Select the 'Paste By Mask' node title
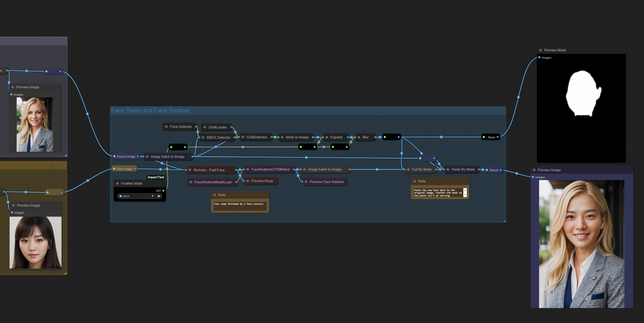644x323 pixels. click(463, 169)
